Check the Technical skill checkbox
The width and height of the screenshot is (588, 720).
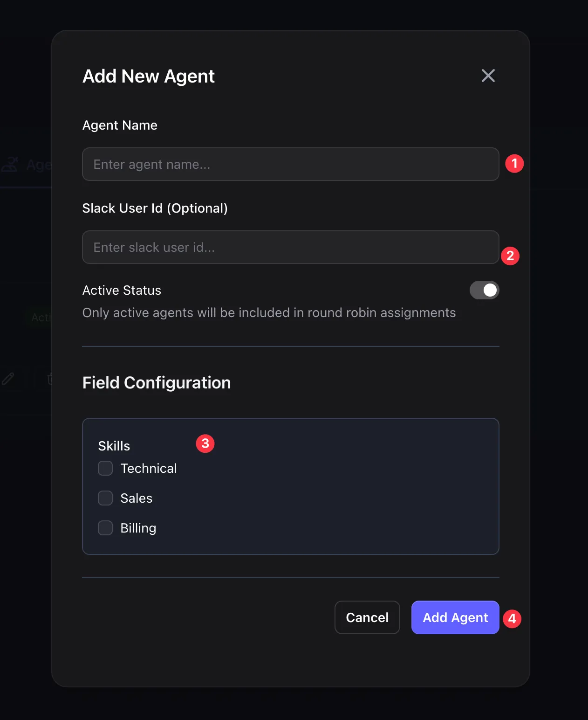pyautogui.click(x=105, y=468)
